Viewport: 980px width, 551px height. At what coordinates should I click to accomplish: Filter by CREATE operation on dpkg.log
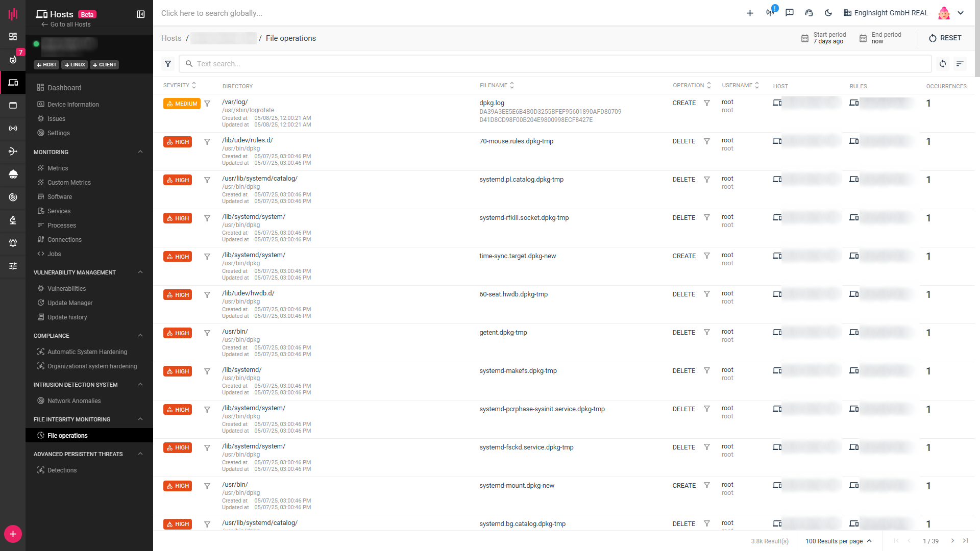pyautogui.click(x=707, y=103)
